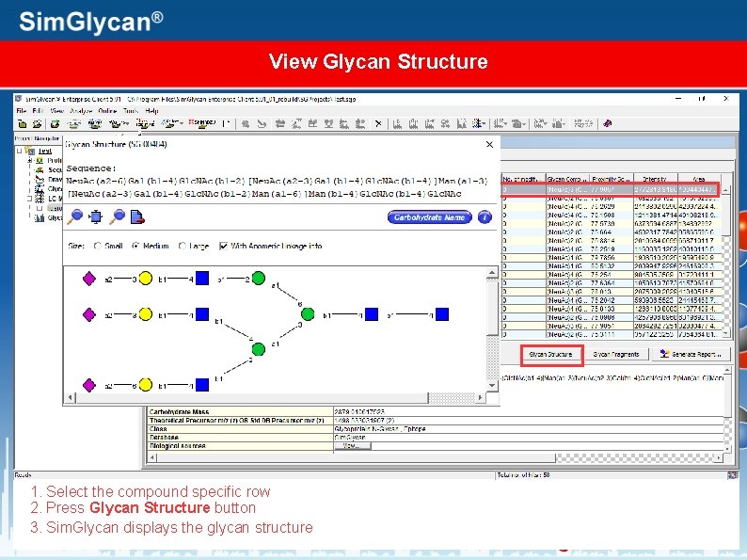Open the View menu
Viewport: 747px width, 560px height.
click(x=56, y=110)
